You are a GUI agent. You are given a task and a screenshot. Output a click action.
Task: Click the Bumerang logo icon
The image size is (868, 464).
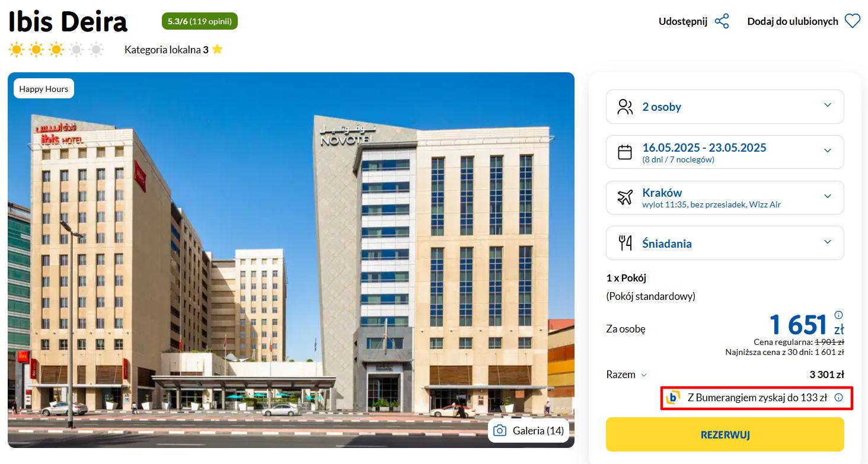pyautogui.click(x=673, y=398)
